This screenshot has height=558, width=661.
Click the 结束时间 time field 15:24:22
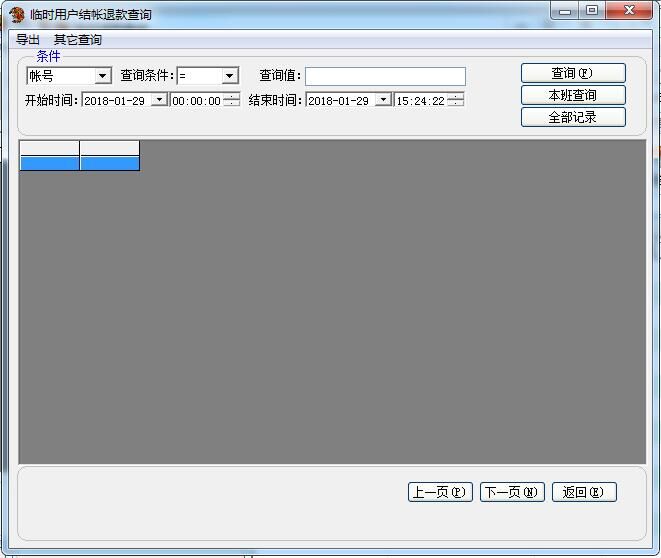421,101
